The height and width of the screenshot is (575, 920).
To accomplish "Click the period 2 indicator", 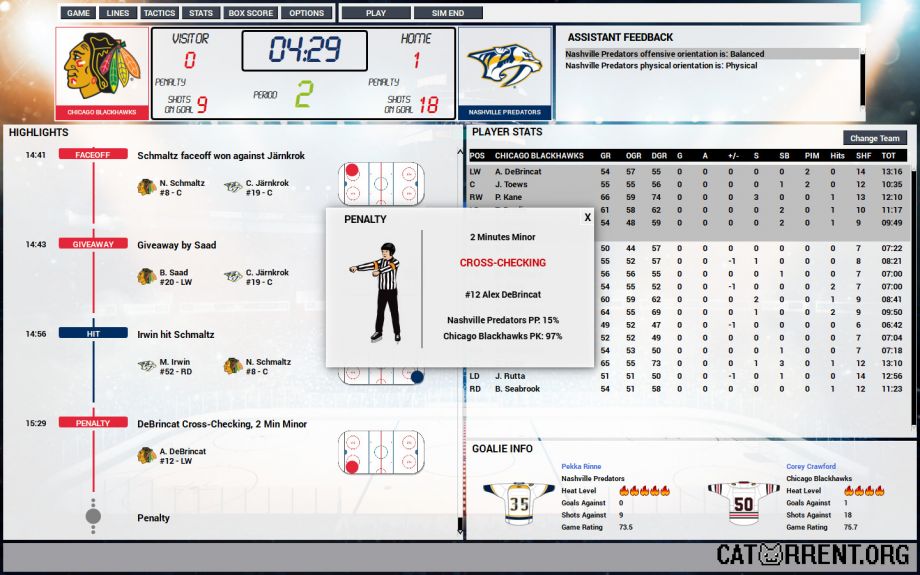I will click(304, 94).
